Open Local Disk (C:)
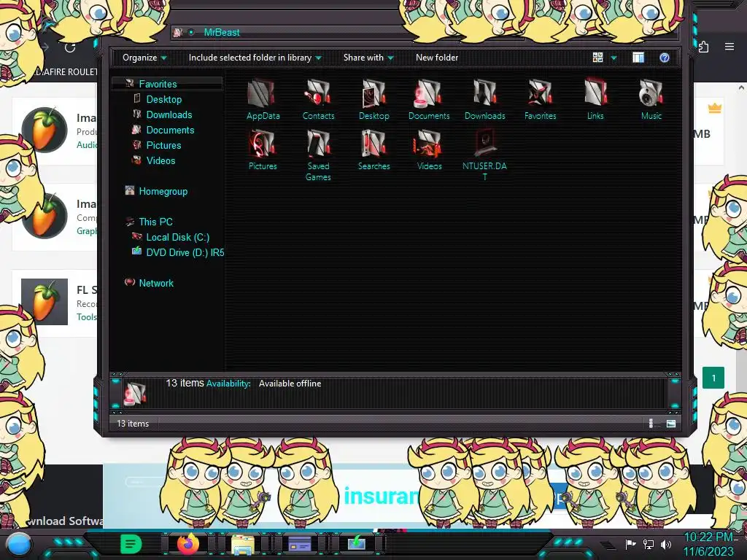747x560 pixels. point(178,237)
